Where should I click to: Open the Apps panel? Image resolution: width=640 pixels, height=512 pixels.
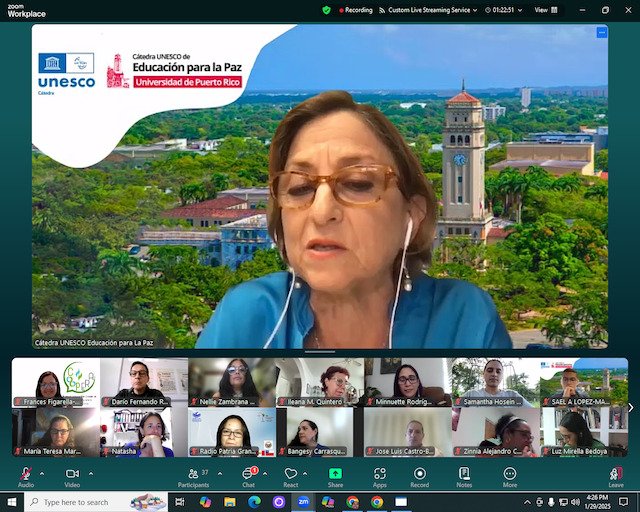click(x=380, y=476)
